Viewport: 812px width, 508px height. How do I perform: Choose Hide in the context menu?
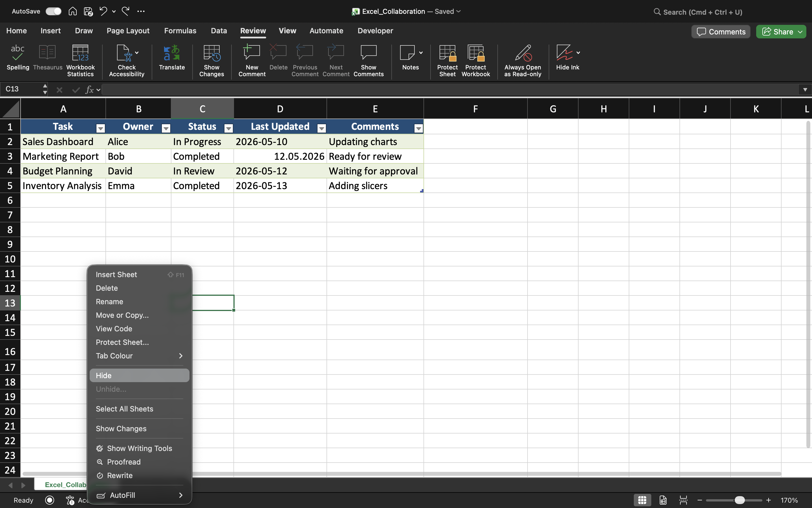[140, 376]
